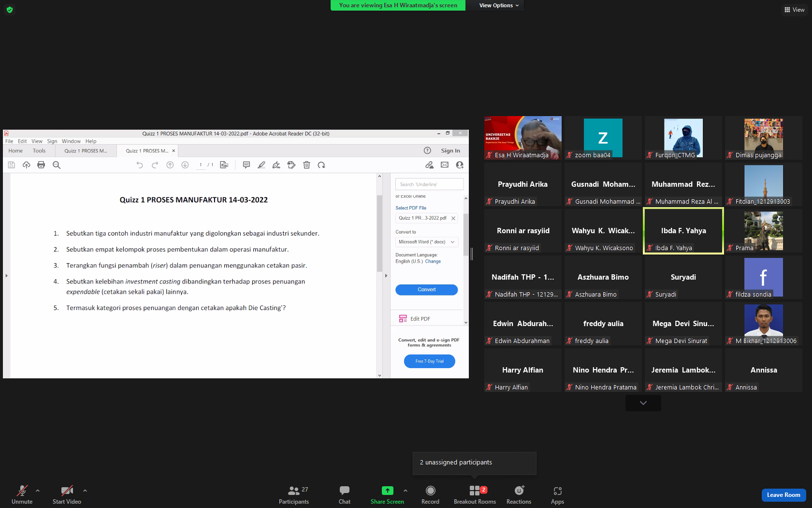
Task: Start Video in Zoom toolbar
Action: pyautogui.click(x=67, y=495)
